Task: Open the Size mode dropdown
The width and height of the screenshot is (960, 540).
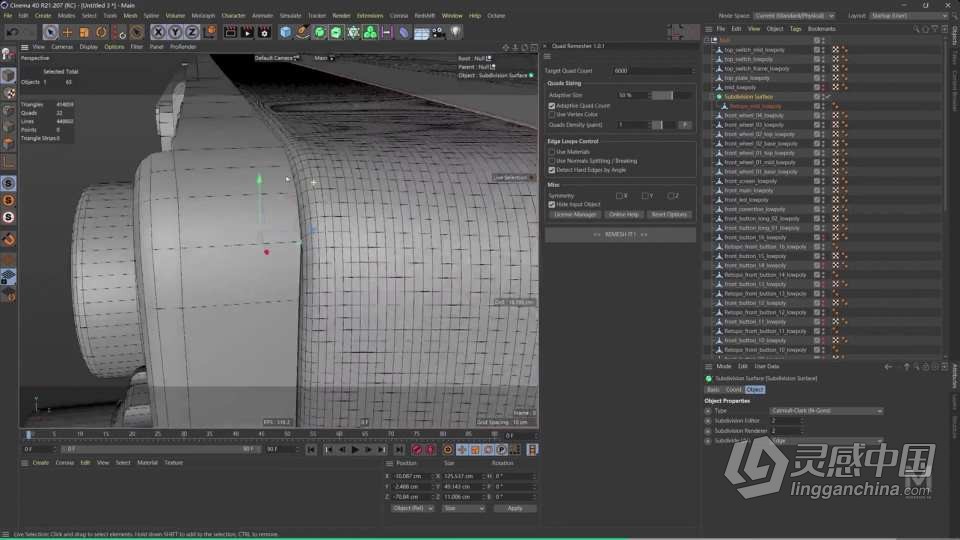Action: tap(463, 508)
